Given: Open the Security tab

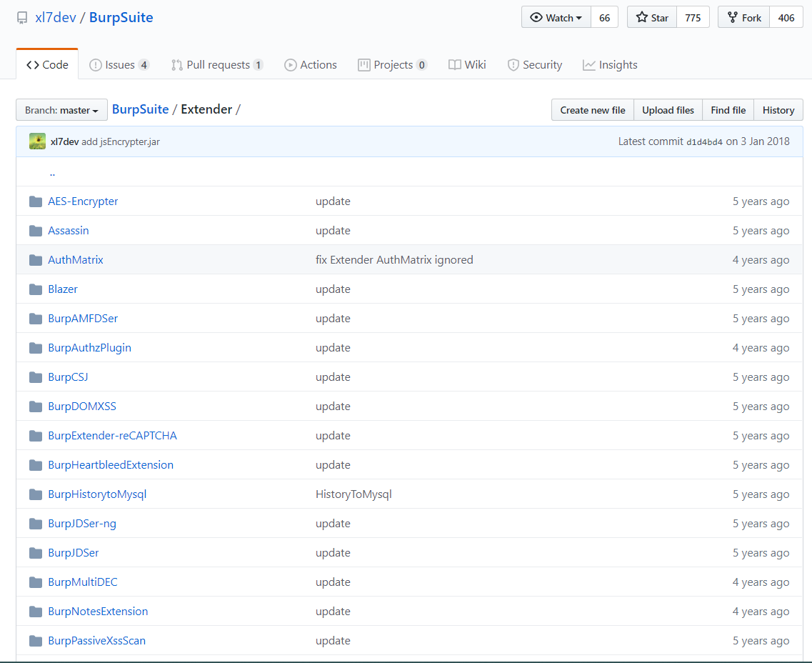Looking at the screenshot, I should pyautogui.click(x=535, y=65).
